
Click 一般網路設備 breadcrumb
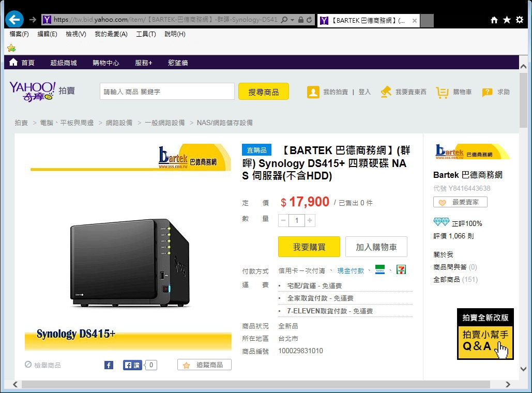tap(164, 123)
